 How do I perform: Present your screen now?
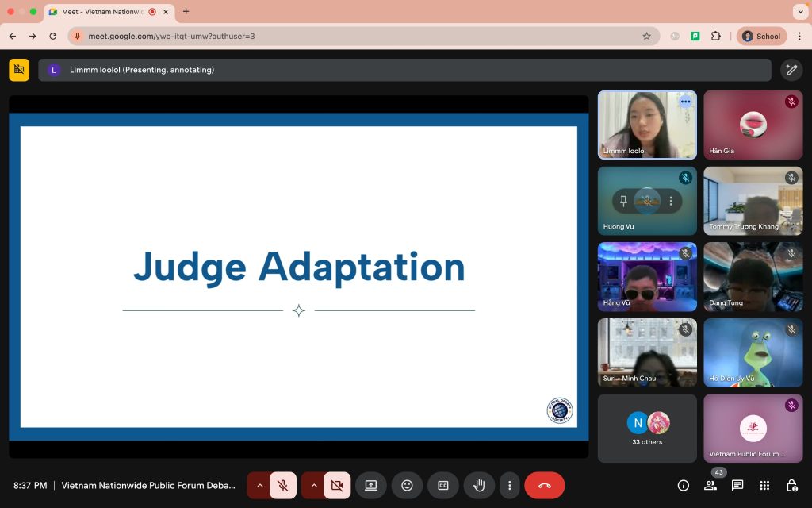371,486
